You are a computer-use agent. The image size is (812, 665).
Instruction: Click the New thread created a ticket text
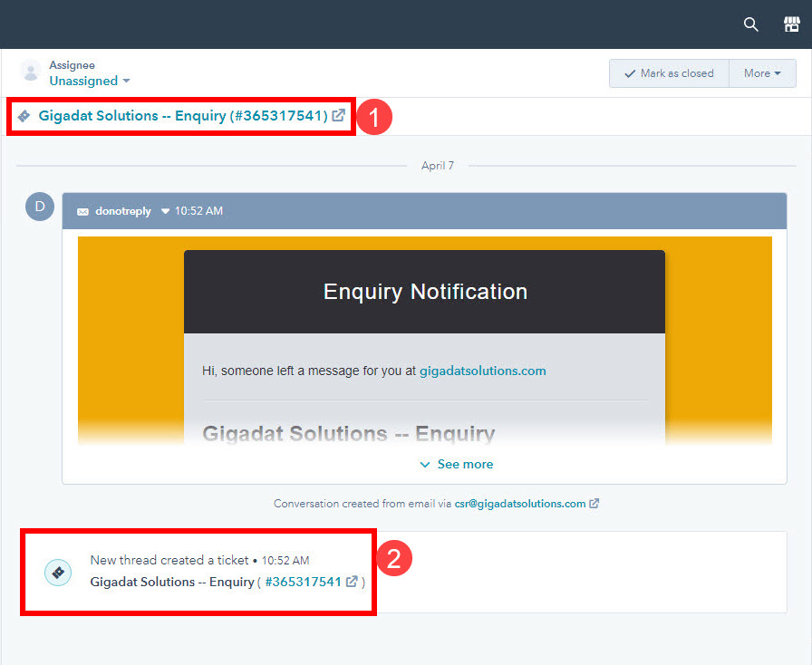tap(169, 560)
